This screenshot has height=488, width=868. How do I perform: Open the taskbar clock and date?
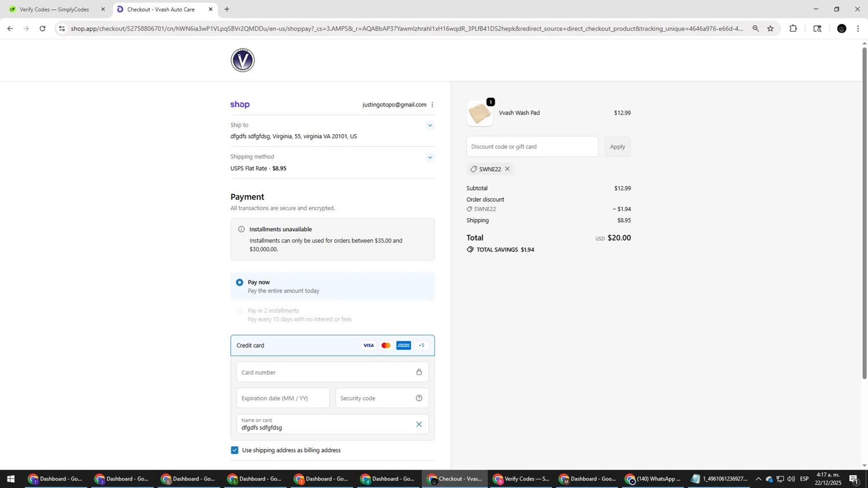[829, 479]
